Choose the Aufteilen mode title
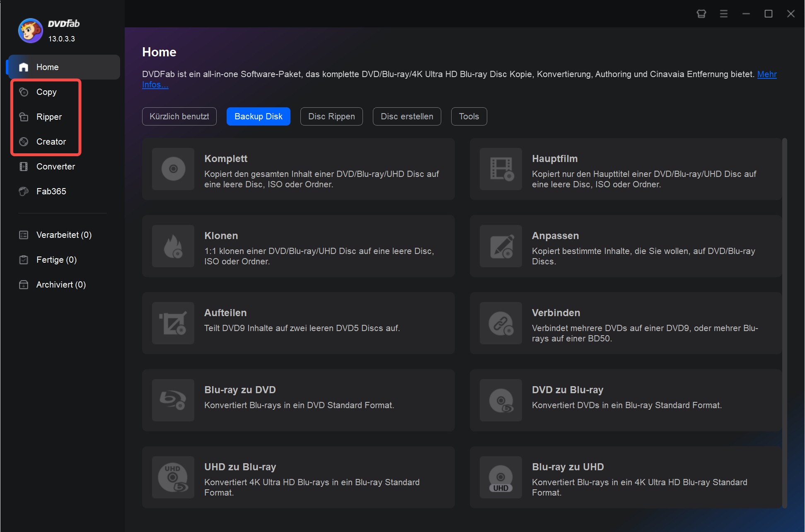The image size is (805, 532). pos(225,313)
